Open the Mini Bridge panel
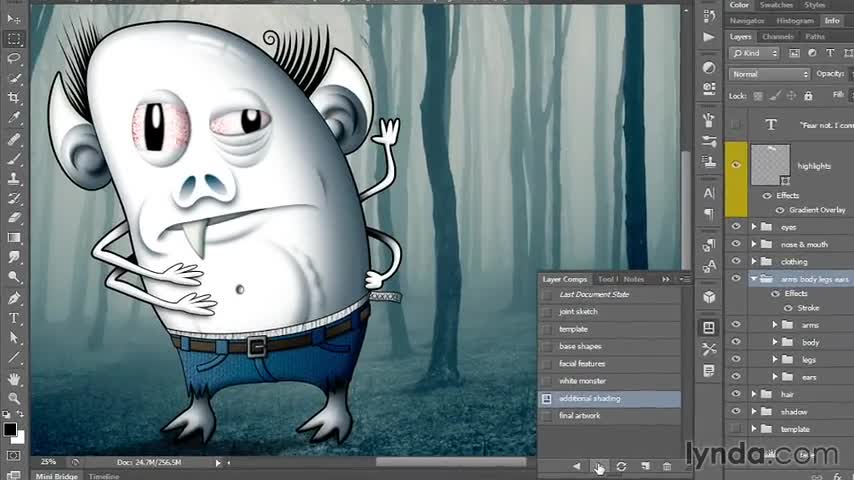The image size is (854, 480). tap(57, 476)
